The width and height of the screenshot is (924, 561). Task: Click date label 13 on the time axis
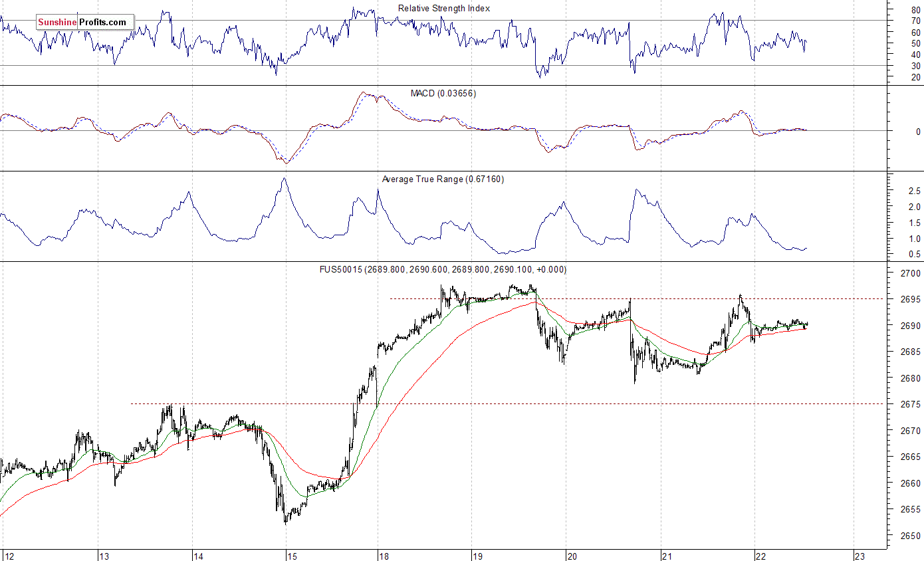point(104,556)
